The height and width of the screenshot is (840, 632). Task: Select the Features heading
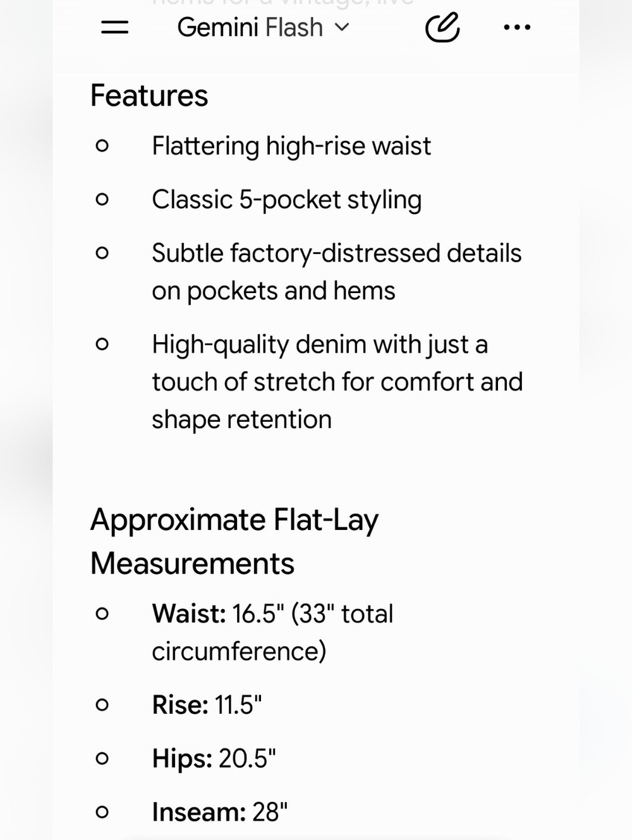pos(149,95)
